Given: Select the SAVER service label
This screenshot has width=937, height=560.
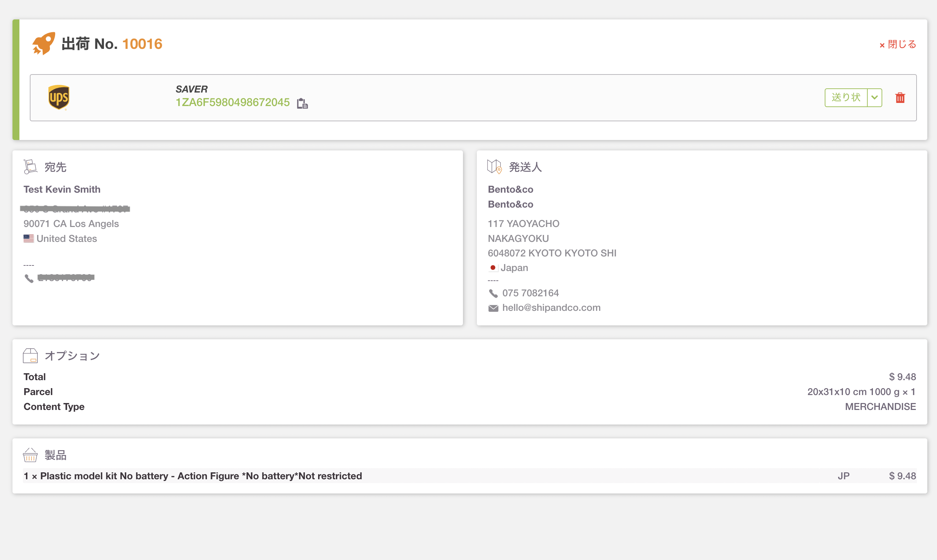Looking at the screenshot, I should click(191, 89).
